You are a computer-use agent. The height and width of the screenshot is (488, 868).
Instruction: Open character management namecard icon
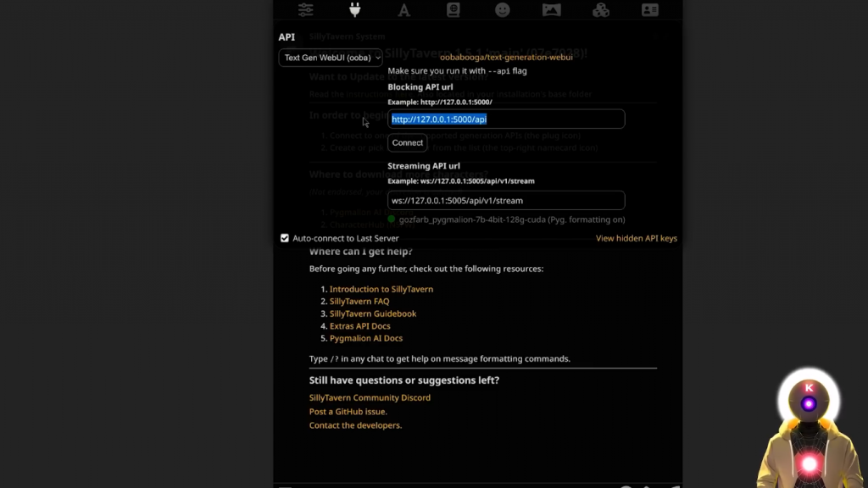pos(650,10)
